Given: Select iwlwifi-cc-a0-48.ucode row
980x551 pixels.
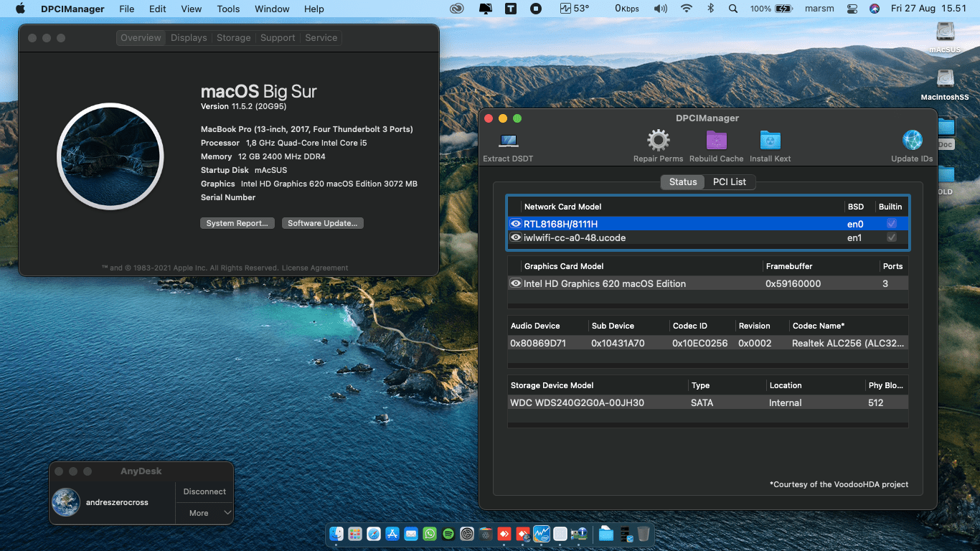Looking at the screenshot, I should 708,237.
